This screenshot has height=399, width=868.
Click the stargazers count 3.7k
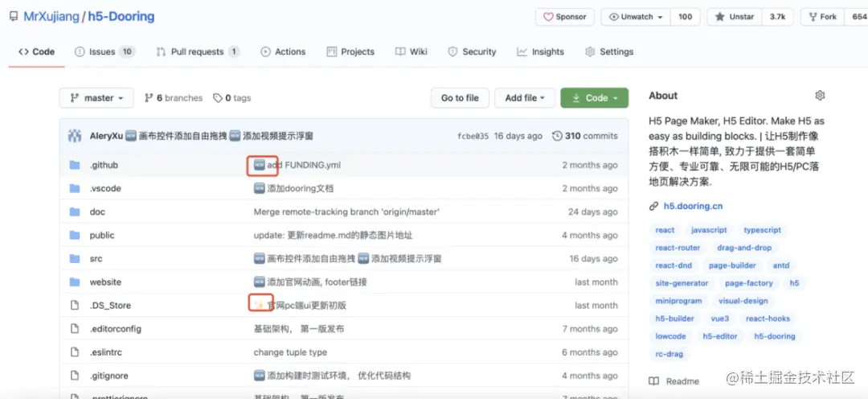point(777,17)
